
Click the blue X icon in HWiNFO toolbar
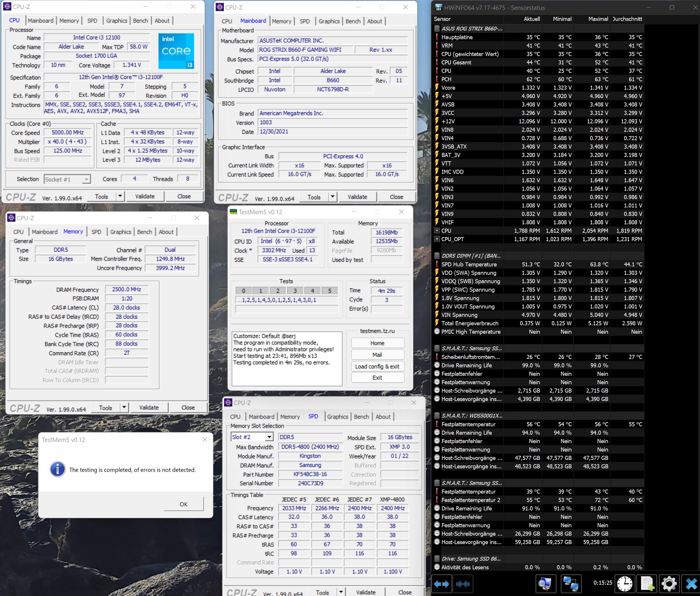point(691,584)
